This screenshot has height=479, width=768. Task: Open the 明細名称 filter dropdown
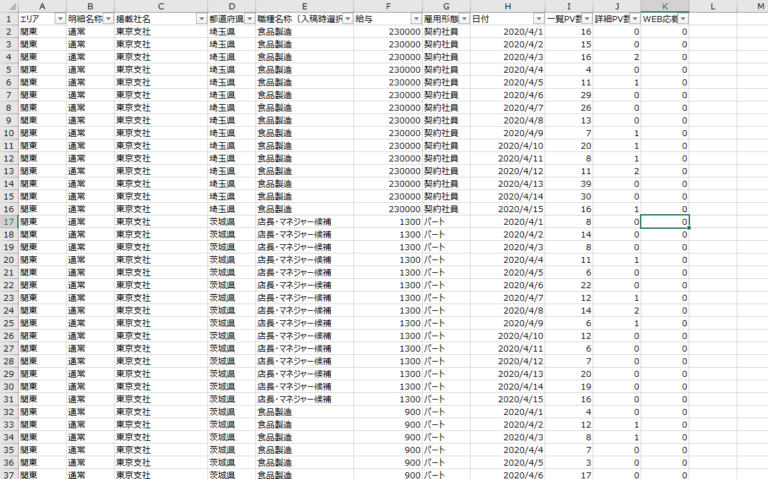[x=107, y=19]
